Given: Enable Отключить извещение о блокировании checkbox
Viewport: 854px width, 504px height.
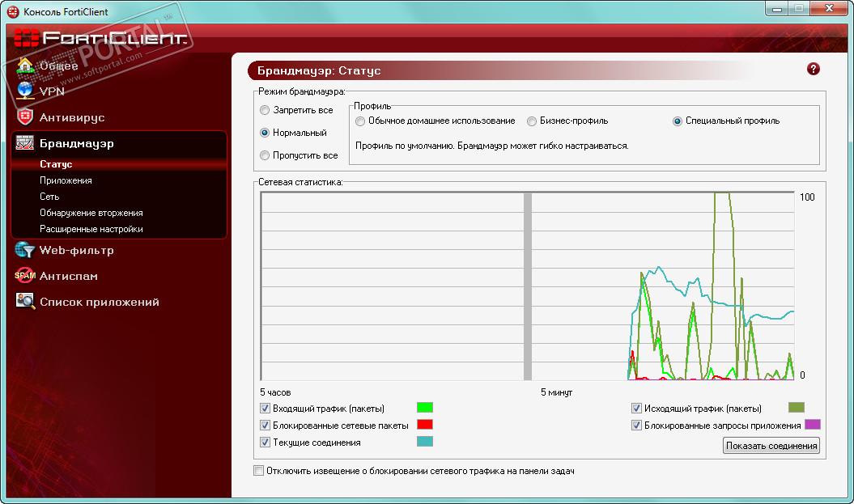Looking at the screenshot, I should coord(259,470).
